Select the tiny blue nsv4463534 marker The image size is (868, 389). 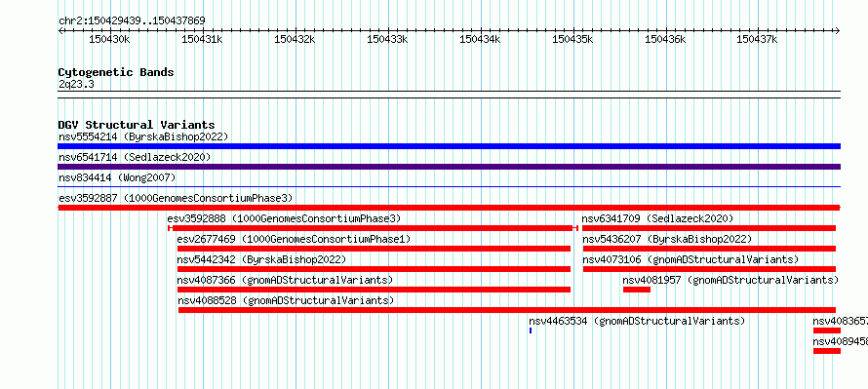point(531,331)
